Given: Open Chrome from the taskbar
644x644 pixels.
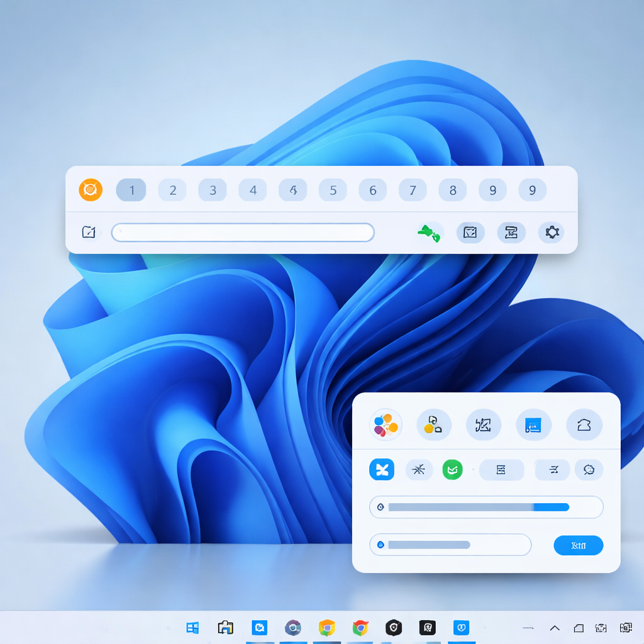Looking at the screenshot, I should [x=360, y=628].
